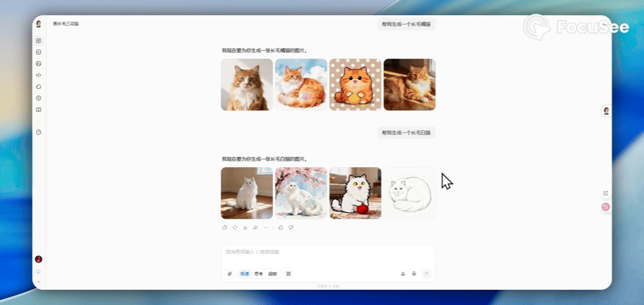
Task: Click the feedback bubble icon in sidebar bottom
Action: pos(39,271)
